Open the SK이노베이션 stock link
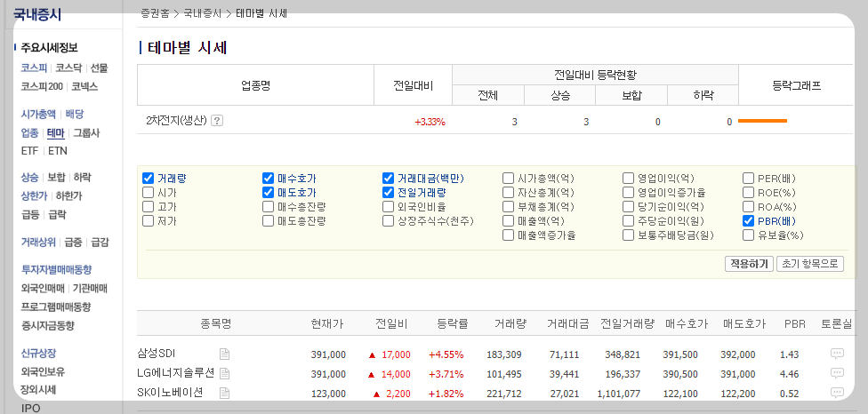Viewport: 868px width, 414px height. (170, 393)
